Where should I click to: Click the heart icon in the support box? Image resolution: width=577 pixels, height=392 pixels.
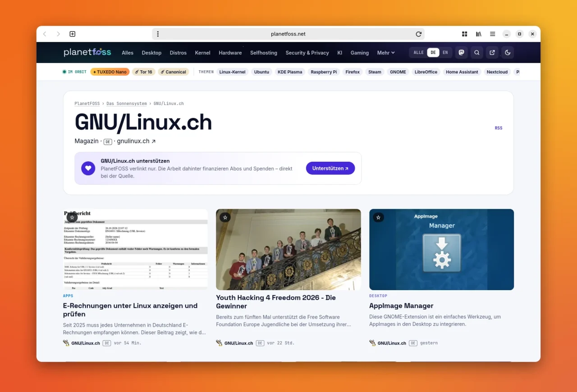pyautogui.click(x=88, y=168)
